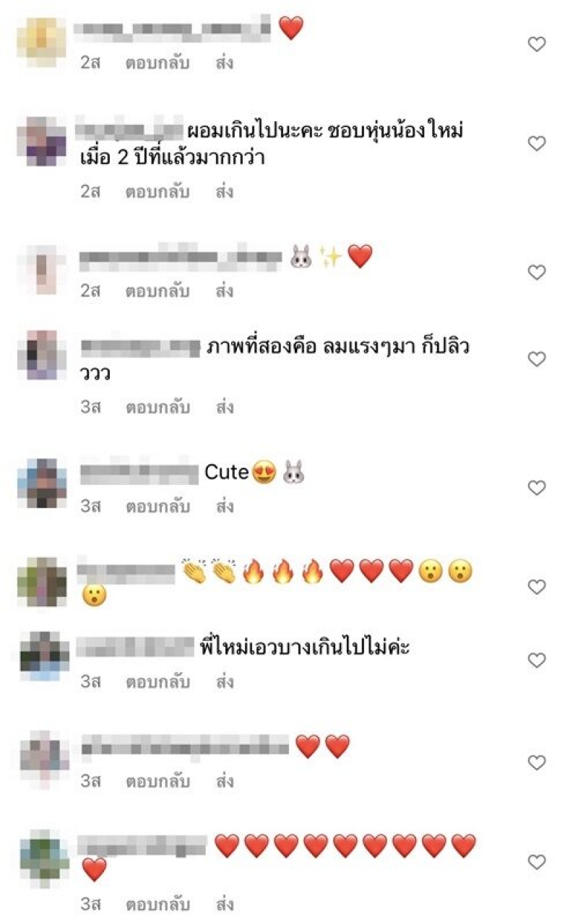
Task: Like the comment พี่ใหม่เอวบางเกินไปไม่ค่ะ
Action: coord(536,661)
